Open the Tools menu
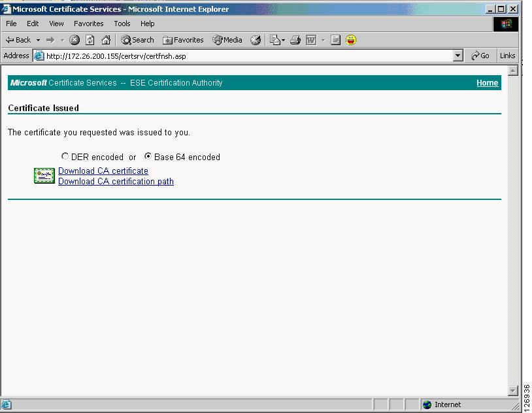 click(122, 24)
